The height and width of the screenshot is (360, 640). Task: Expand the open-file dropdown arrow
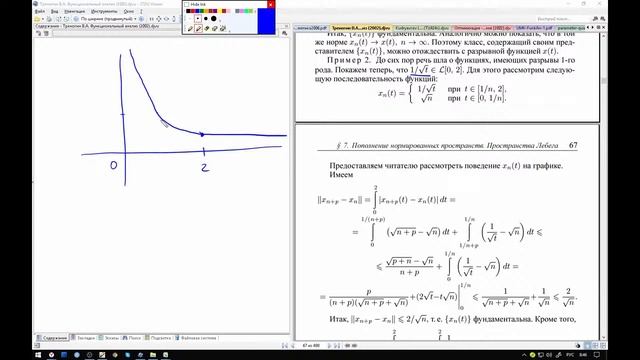(x=43, y=19)
